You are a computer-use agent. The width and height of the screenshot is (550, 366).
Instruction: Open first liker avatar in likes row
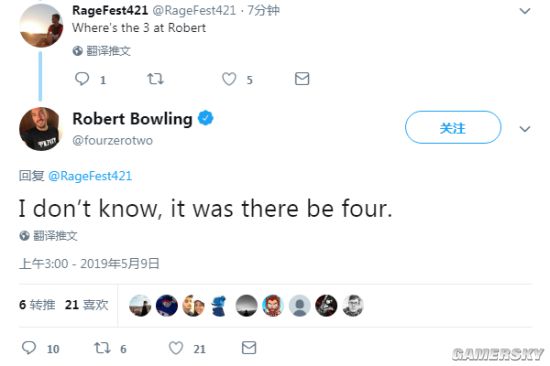140,306
